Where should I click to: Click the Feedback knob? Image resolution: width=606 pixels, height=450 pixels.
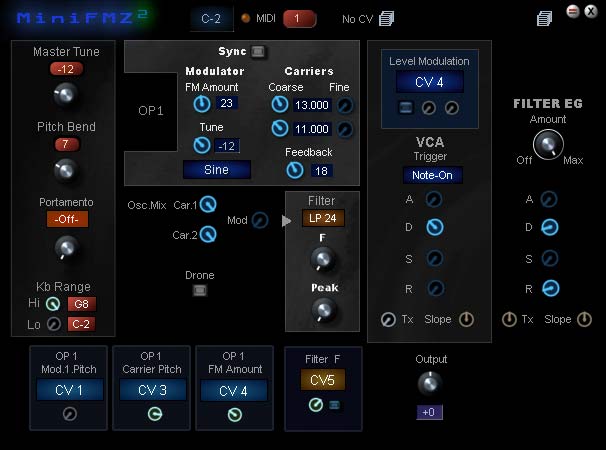(295, 170)
